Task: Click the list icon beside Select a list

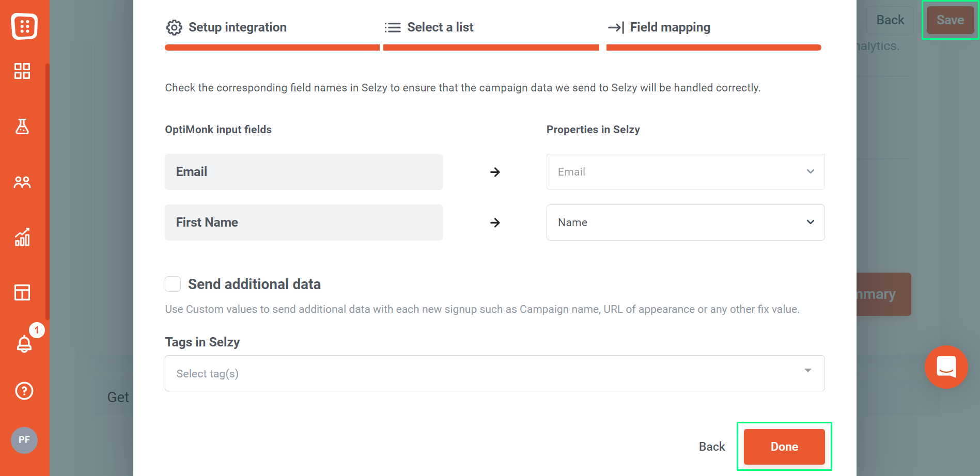Action: [x=393, y=27]
